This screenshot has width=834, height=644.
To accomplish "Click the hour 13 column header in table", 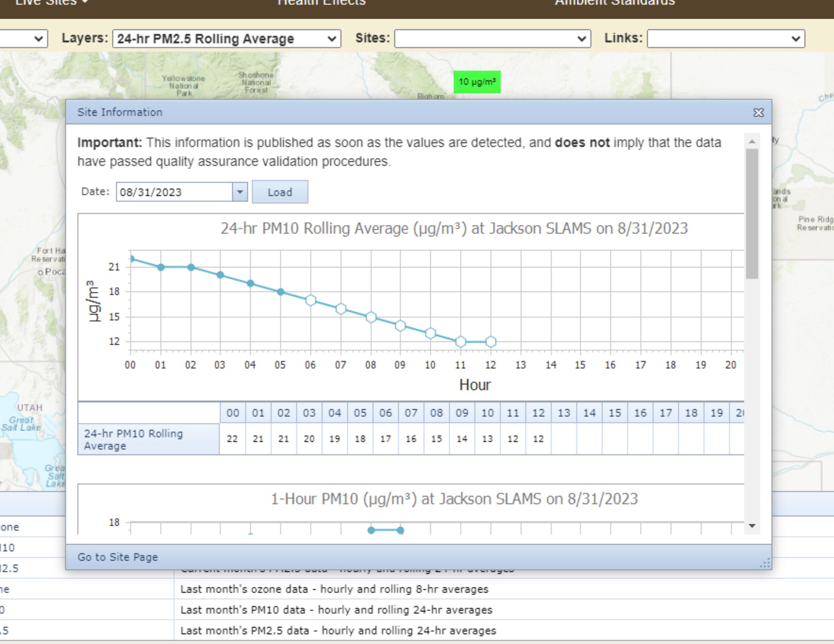I will [564, 413].
